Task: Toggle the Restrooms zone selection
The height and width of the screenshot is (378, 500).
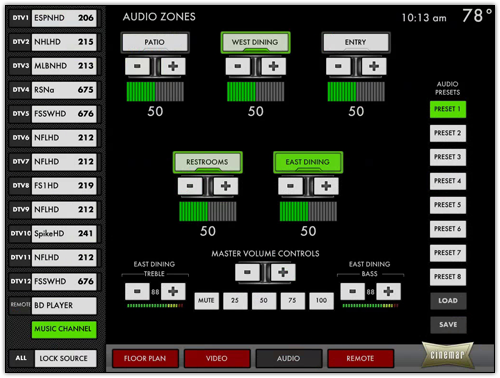Action: 207,162
